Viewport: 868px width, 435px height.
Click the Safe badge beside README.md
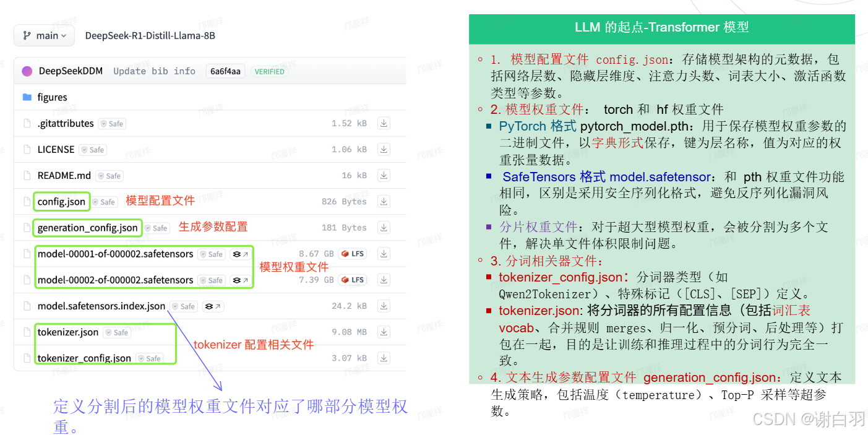tap(110, 176)
